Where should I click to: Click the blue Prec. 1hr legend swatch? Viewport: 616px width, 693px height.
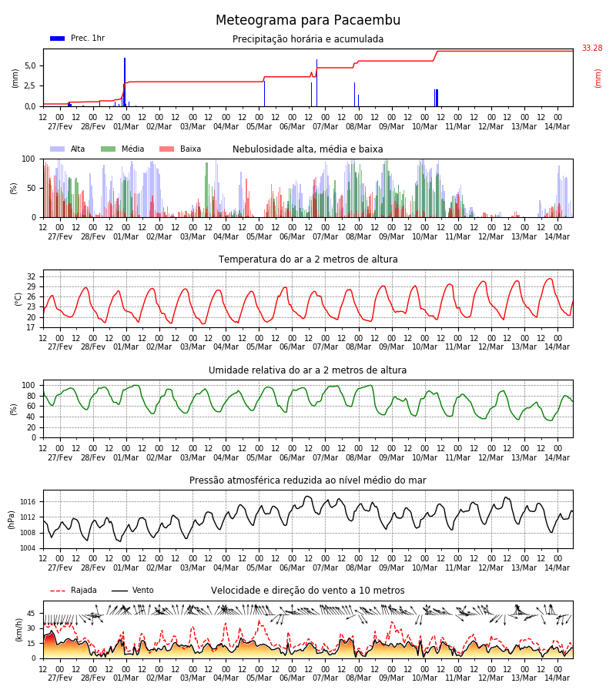coord(58,38)
